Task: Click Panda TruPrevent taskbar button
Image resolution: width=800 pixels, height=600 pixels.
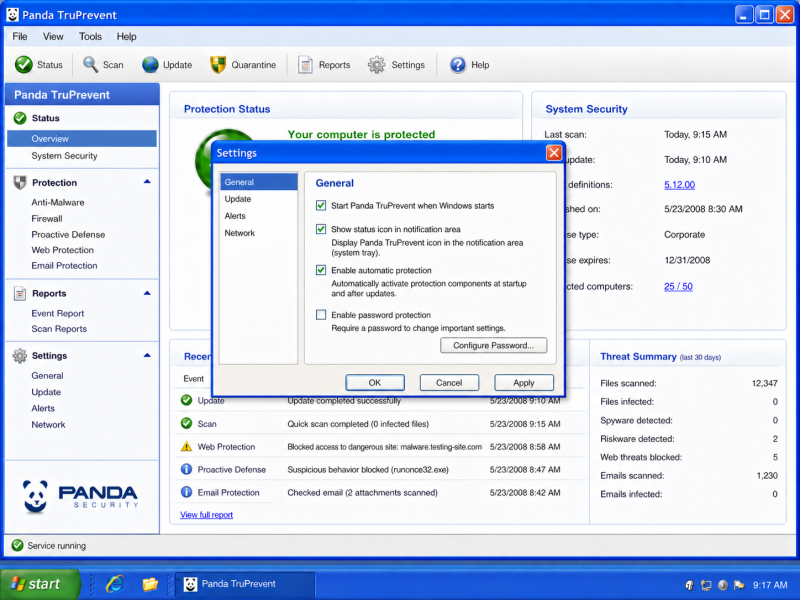Action: click(245, 584)
